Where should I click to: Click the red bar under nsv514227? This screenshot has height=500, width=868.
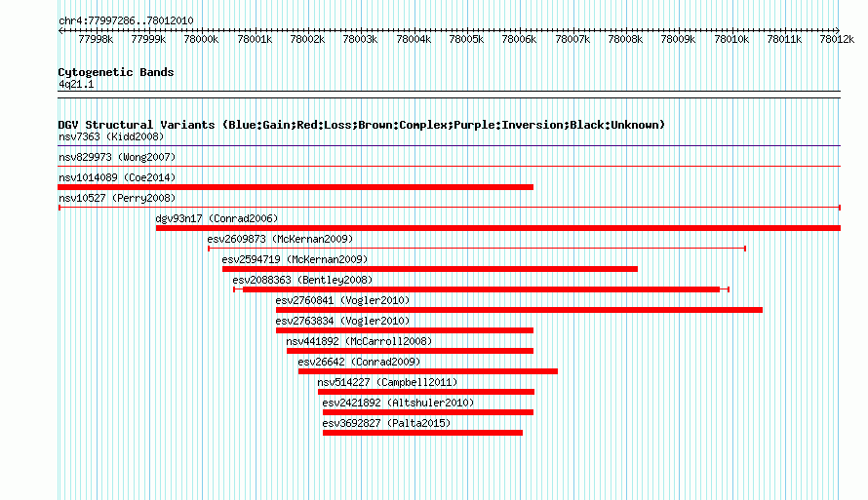tap(426, 392)
